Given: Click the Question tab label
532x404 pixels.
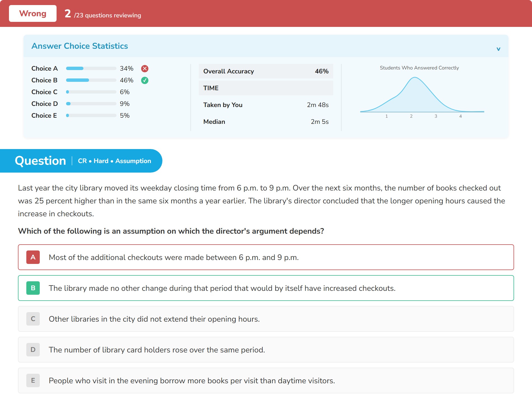Looking at the screenshot, I should pos(40,161).
